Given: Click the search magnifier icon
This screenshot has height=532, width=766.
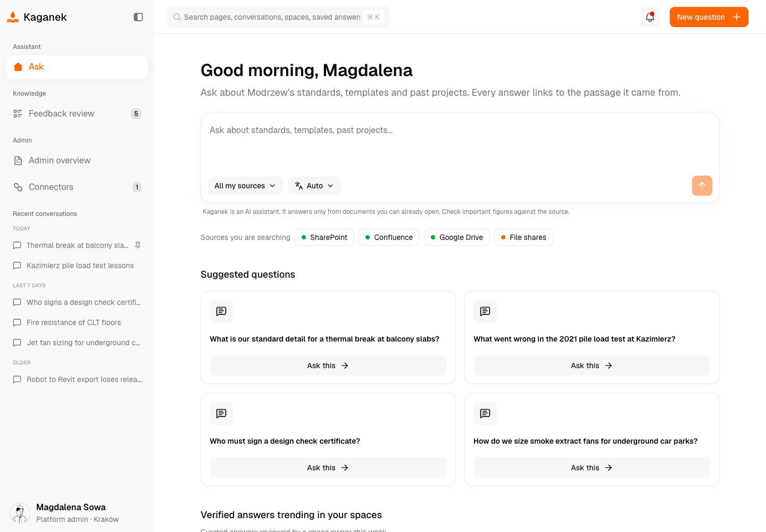Looking at the screenshot, I should pos(177,17).
